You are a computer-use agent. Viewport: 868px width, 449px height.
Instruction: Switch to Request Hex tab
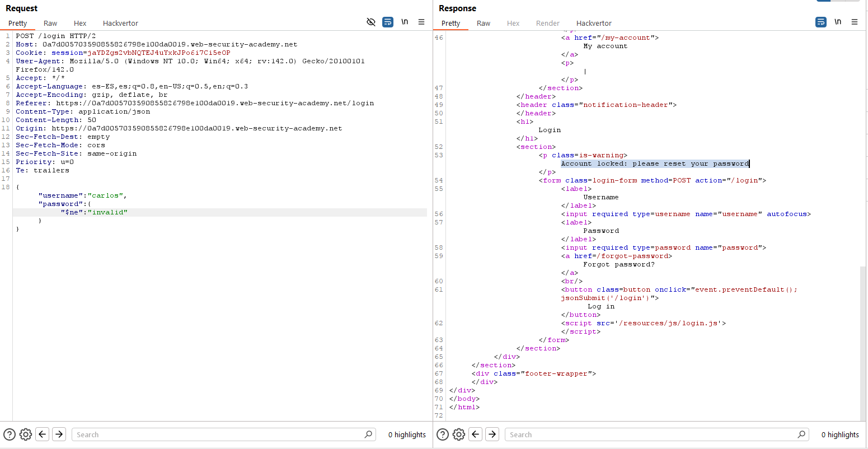point(80,23)
